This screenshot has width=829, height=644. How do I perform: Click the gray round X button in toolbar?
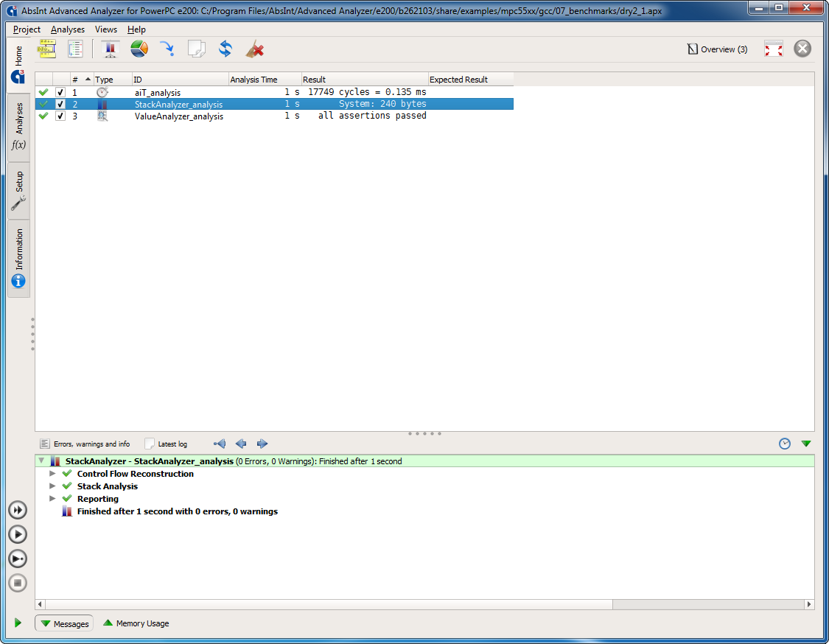pyautogui.click(x=802, y=49)
